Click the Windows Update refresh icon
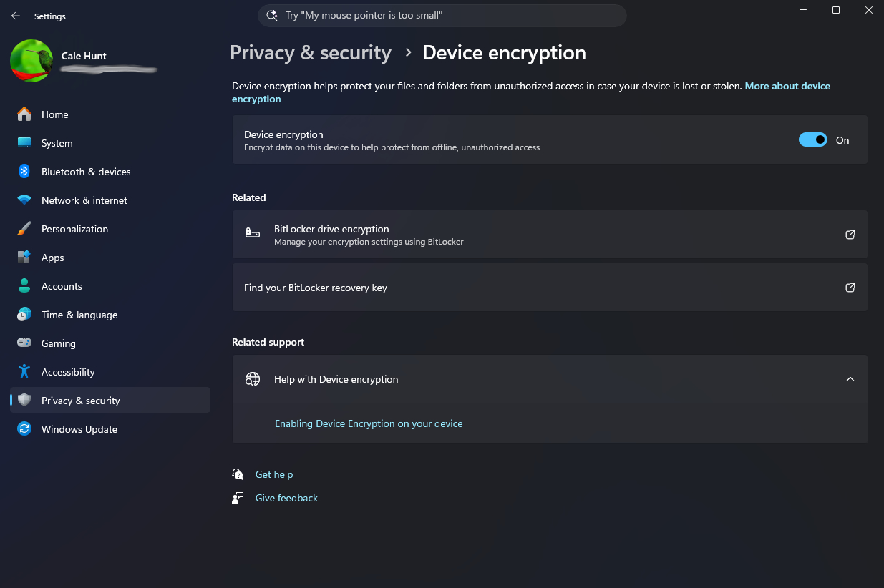Image resolution: width=884 pixels, height=588 pixels. [24, 429]
